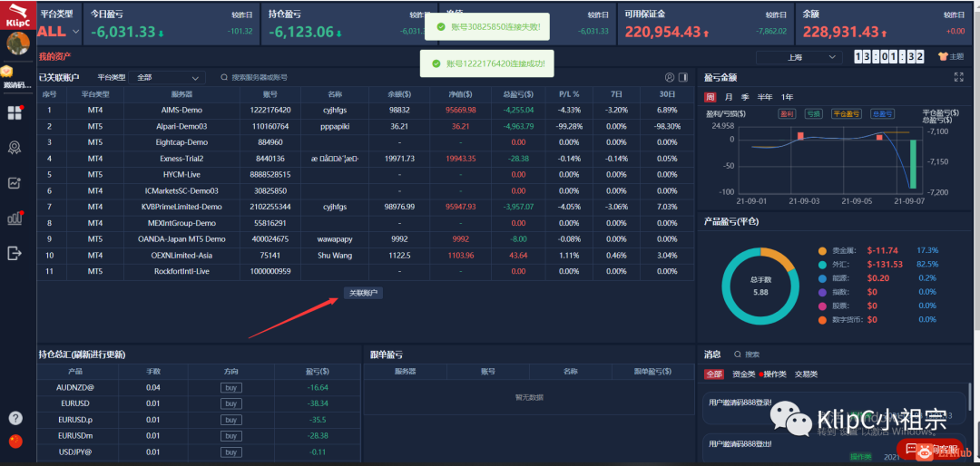Switch language with the China flag icon
This screenshot has width=980, height=466.
coord(15,441)
